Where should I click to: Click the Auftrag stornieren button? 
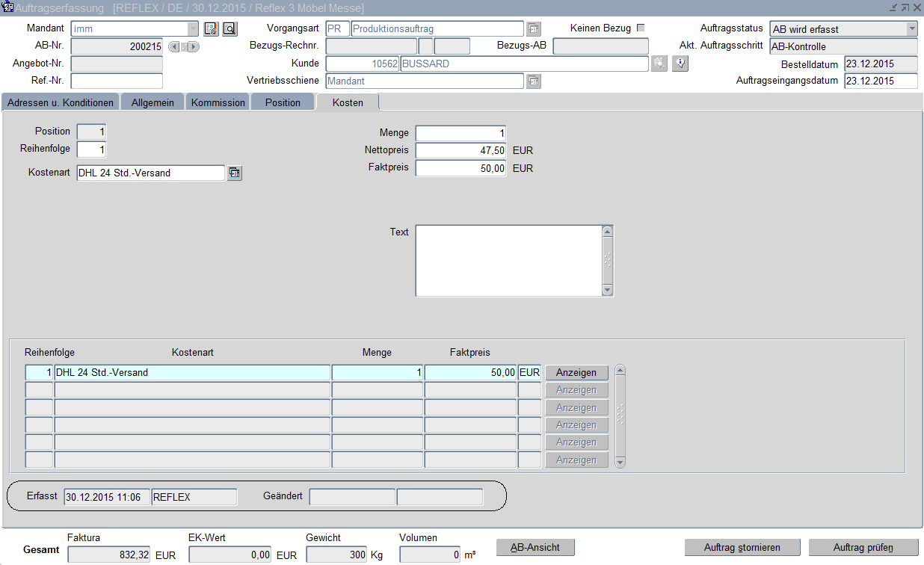click(x=742, y=548)
